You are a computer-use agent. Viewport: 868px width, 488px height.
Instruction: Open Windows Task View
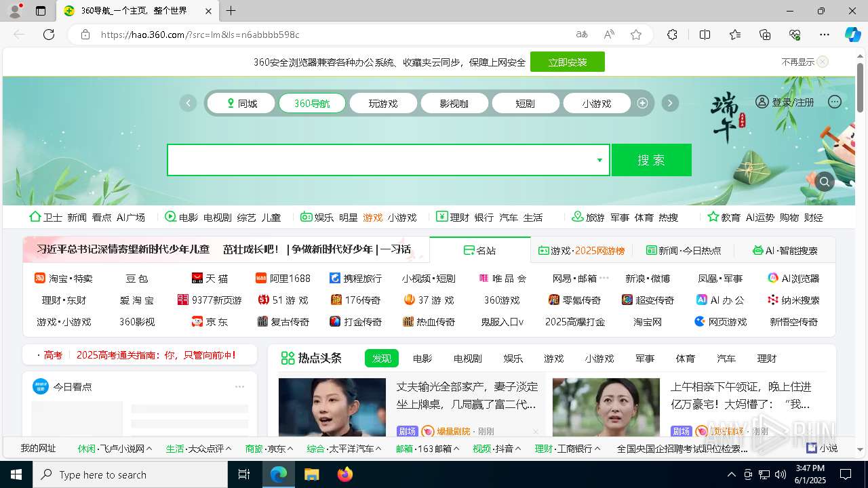click(x=244, y=474)
